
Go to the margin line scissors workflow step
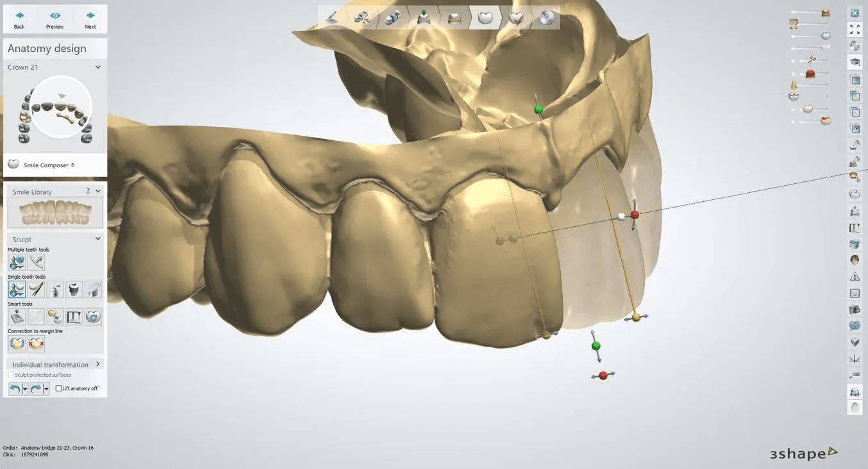362,18
